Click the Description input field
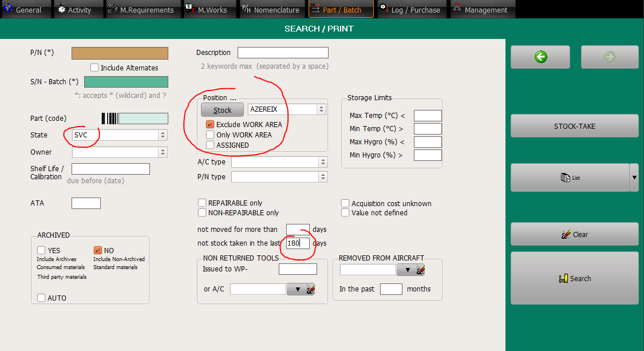Screen dimensions: 644x351 pyautogui.click(x=283, y=53)
